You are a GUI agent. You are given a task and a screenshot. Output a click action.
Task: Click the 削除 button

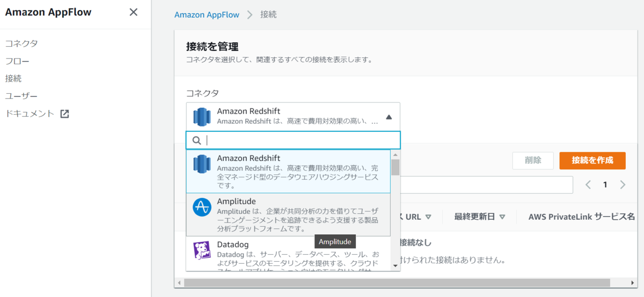533,160
